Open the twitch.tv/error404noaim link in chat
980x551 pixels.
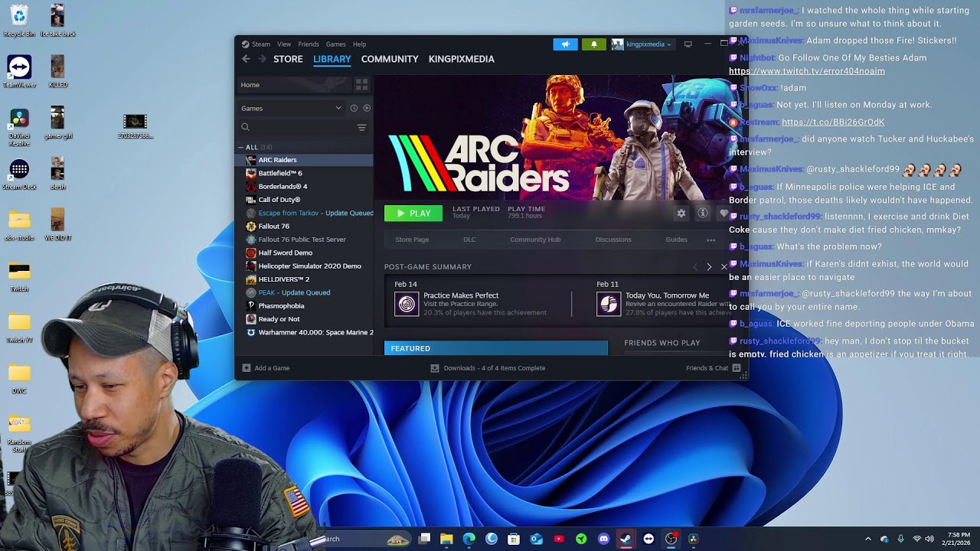coord(807,71)
